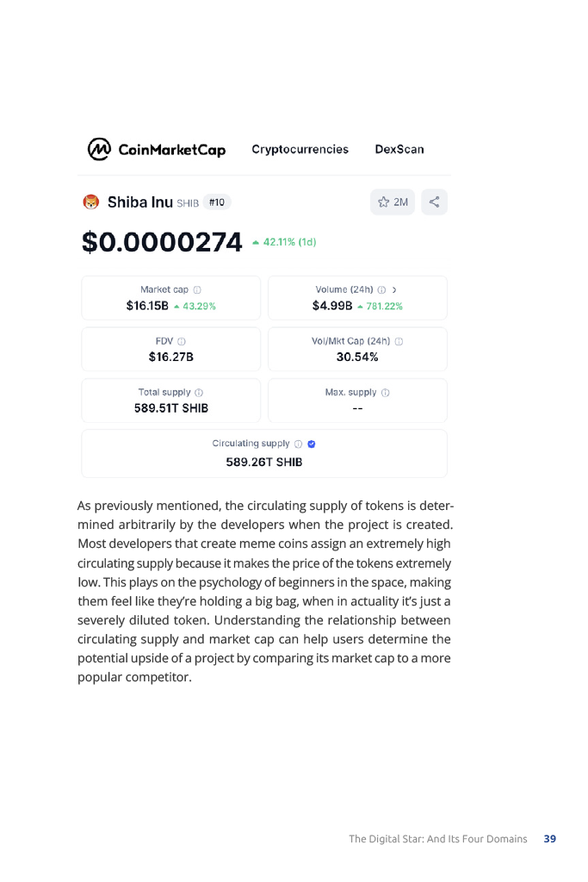Screen dimensions: 588x882
Task: Click the CoinMarketCap logo
Action: pos(157,149)
